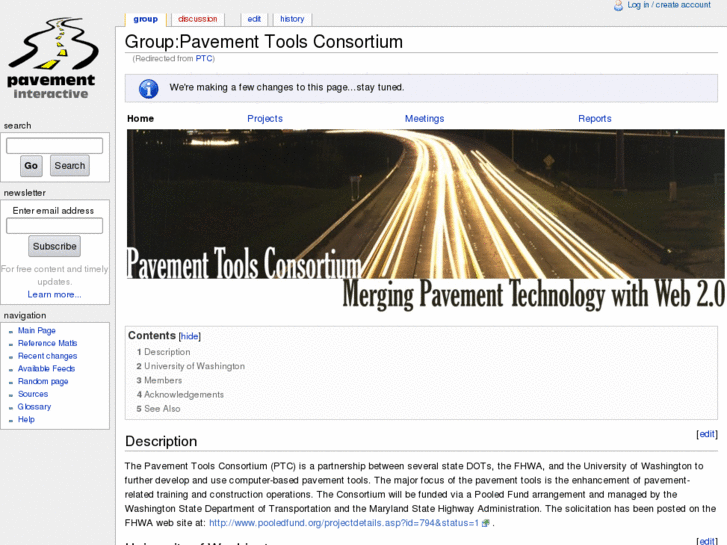Follow the PTC redirect link

tap(204, 58)
